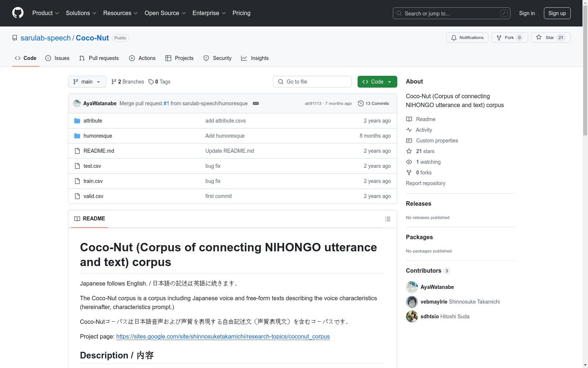
Task: Open vebmaylrie Shinnosuke Takamichi's contributor profile
Action: pos(453,302)
